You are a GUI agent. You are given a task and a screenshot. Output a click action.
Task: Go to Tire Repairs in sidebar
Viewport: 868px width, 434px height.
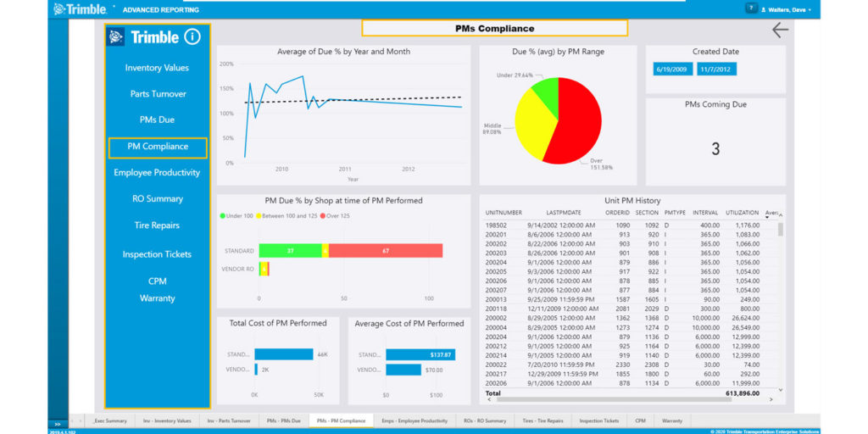[x=157, y=225]
